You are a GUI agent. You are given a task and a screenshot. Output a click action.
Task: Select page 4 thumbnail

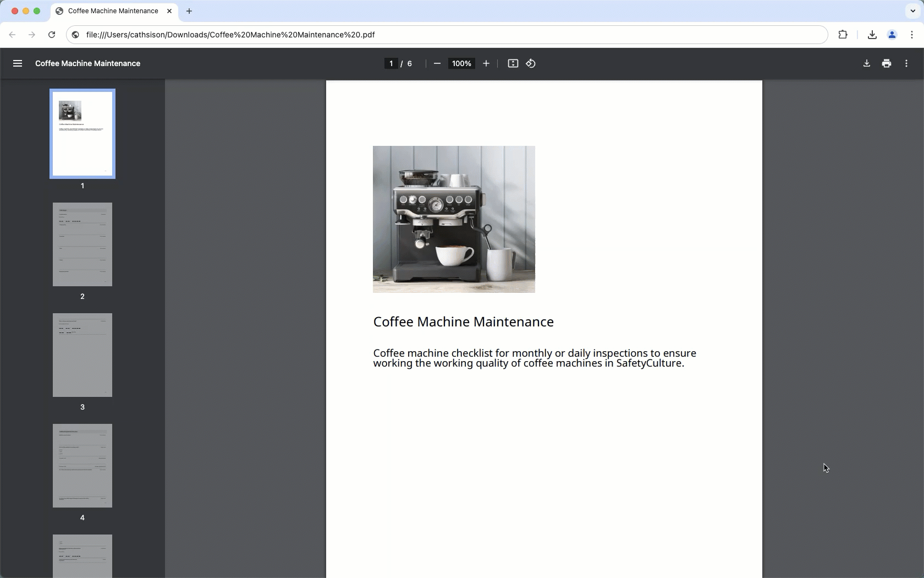coord(82,466)
